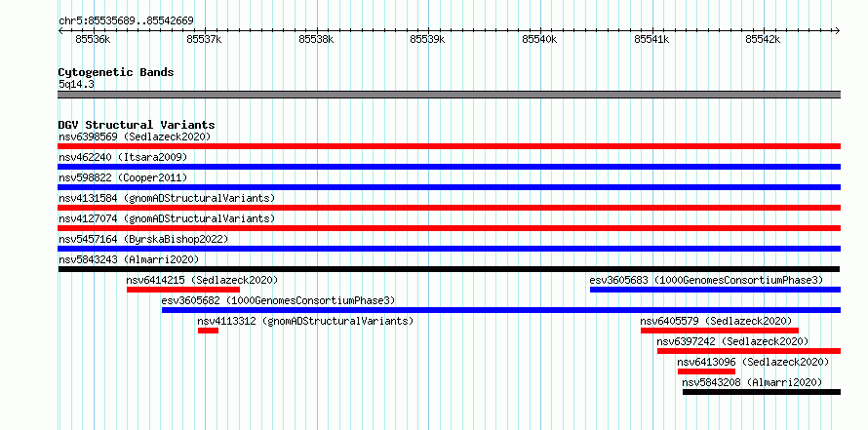
Task: Select the red bar under nsv6397242
Action: click(x=749, y=351)
